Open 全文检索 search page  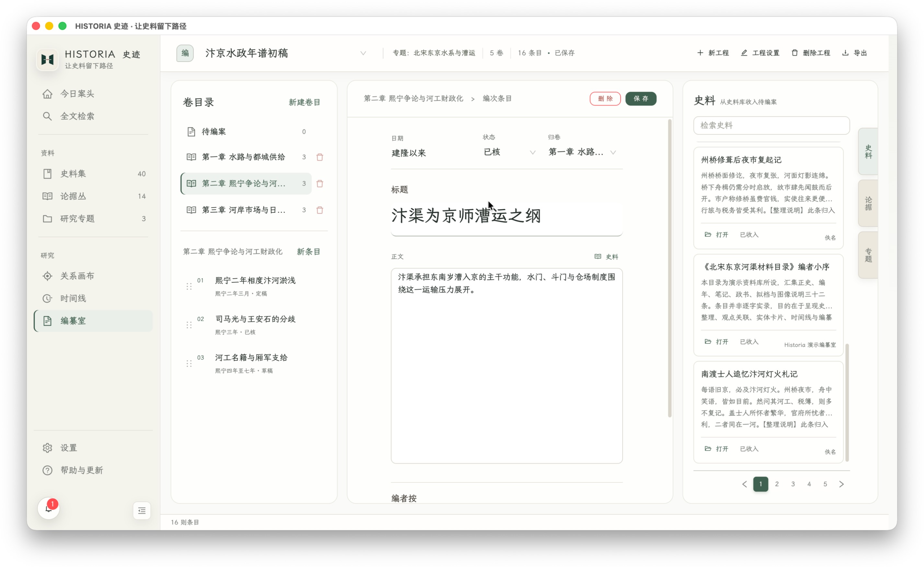[x=93, y=116]
